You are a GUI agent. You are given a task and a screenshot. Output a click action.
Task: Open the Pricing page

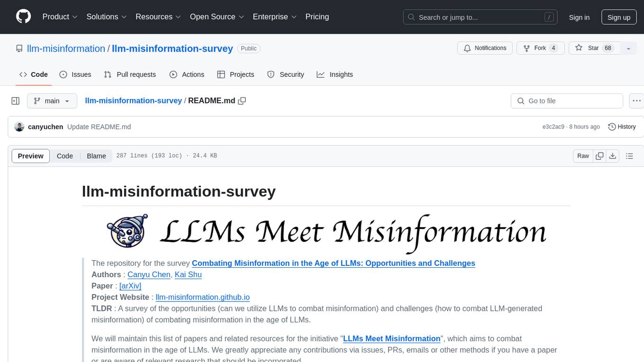tap(317, 17)
